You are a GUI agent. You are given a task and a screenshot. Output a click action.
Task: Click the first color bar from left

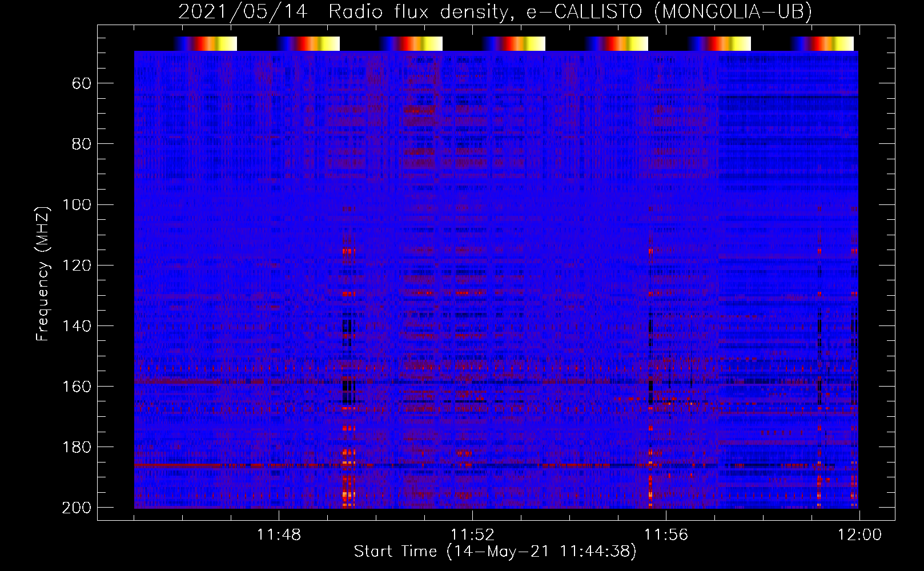pyautogui.click(x=206, y=43)
